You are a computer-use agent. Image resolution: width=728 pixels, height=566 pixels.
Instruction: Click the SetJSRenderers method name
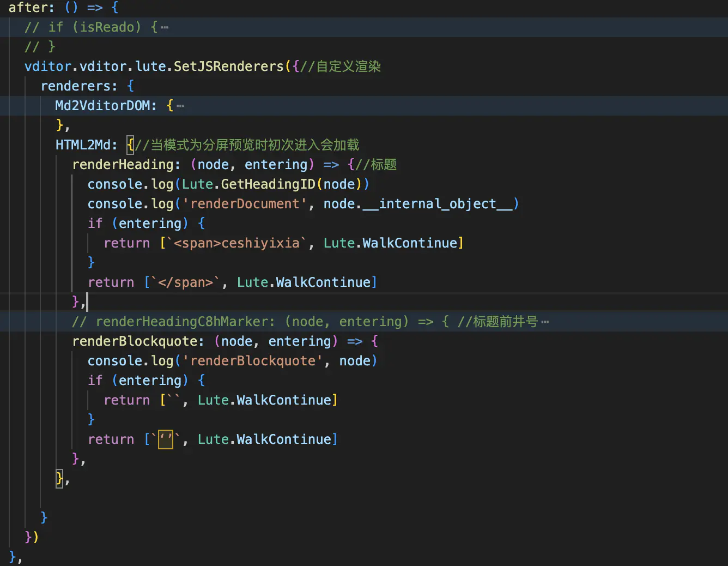point(228,67)
